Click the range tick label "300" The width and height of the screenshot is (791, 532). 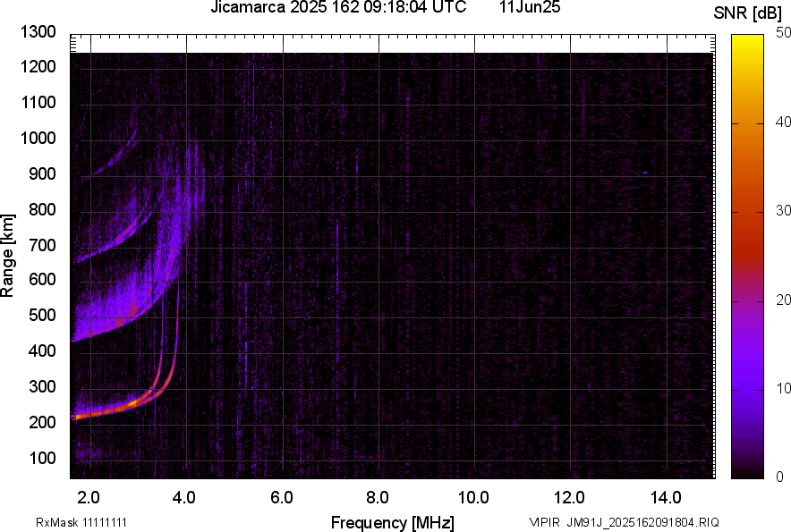pyautogui.click(x=42, y=387)
